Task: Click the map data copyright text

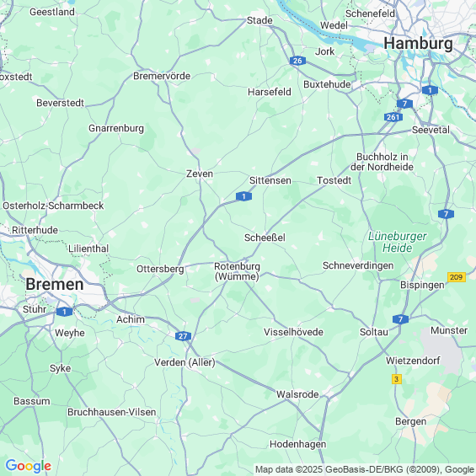Action: click(x=365, y=469)
